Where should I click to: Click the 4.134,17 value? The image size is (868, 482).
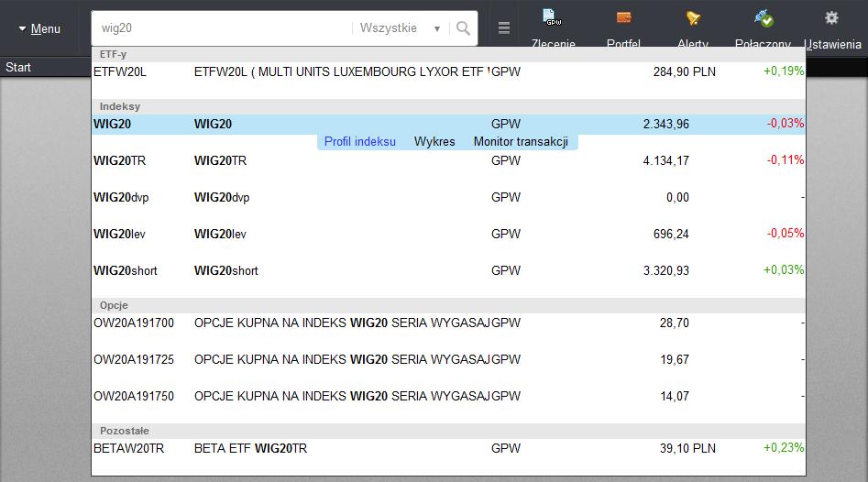[666, 160]
